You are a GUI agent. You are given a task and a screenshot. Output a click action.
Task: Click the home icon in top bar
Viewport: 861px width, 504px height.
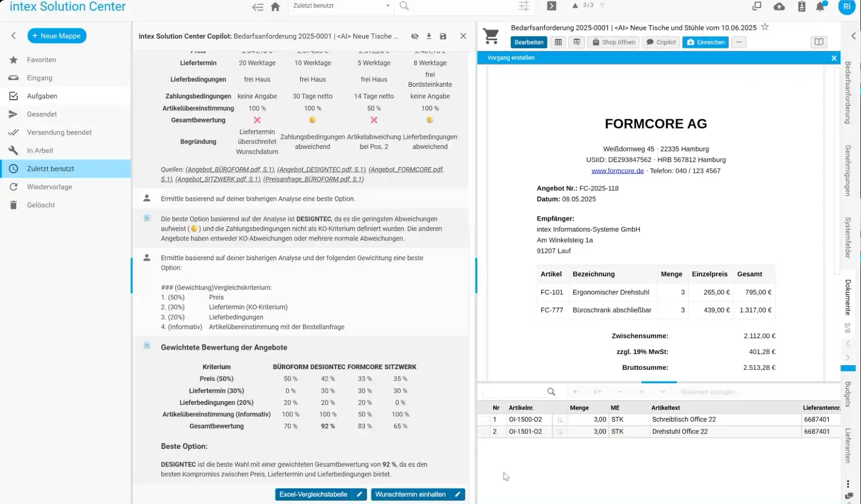point(275,7)
